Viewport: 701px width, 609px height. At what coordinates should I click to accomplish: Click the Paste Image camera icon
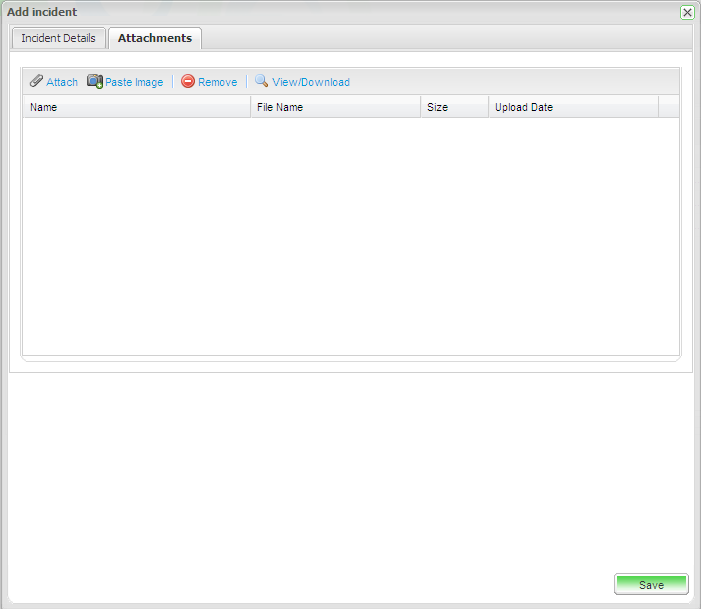coord(95,82)
